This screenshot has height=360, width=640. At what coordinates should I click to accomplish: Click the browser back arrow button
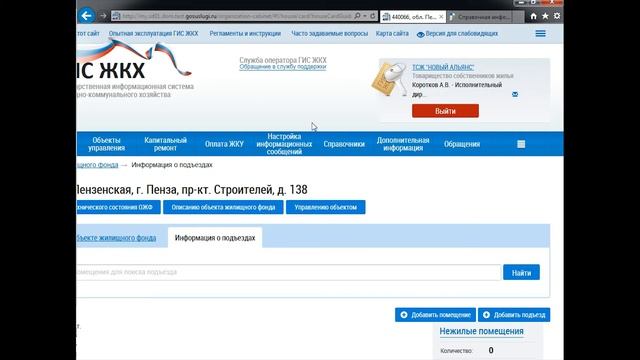click(x=86, y=16)
